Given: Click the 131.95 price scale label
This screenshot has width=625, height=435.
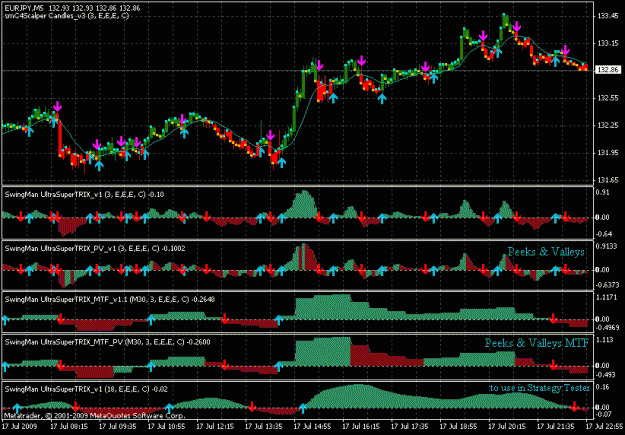Looking at the screenshot, I should pyautogui.click(x=608, y=153).
